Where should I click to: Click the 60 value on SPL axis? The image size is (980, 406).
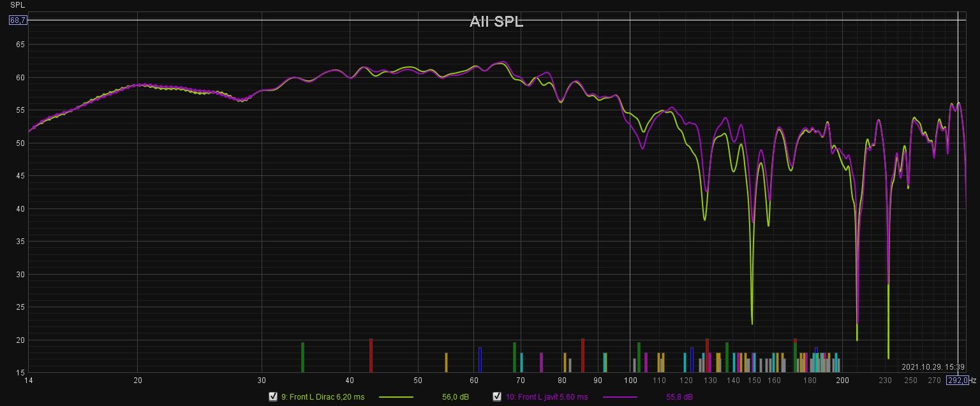click(x=20, y=78)
